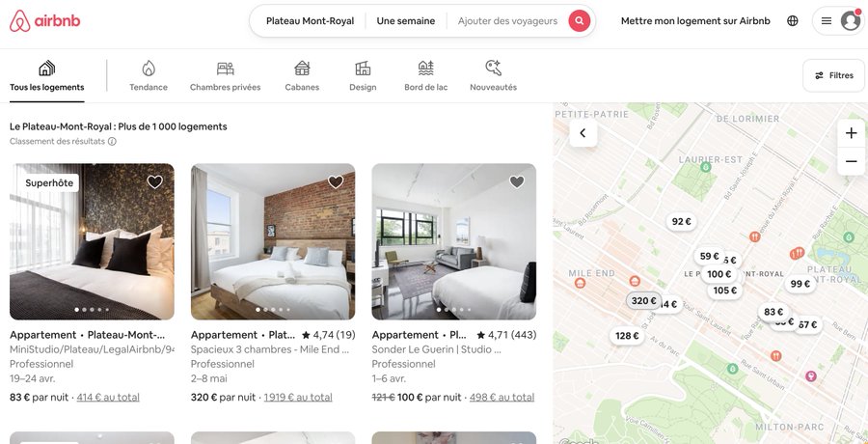This screenshot has height=444, width=868.
Task: Save the Sonder Le Guerin listing to favorites
Action: click(x=517, y=181)
